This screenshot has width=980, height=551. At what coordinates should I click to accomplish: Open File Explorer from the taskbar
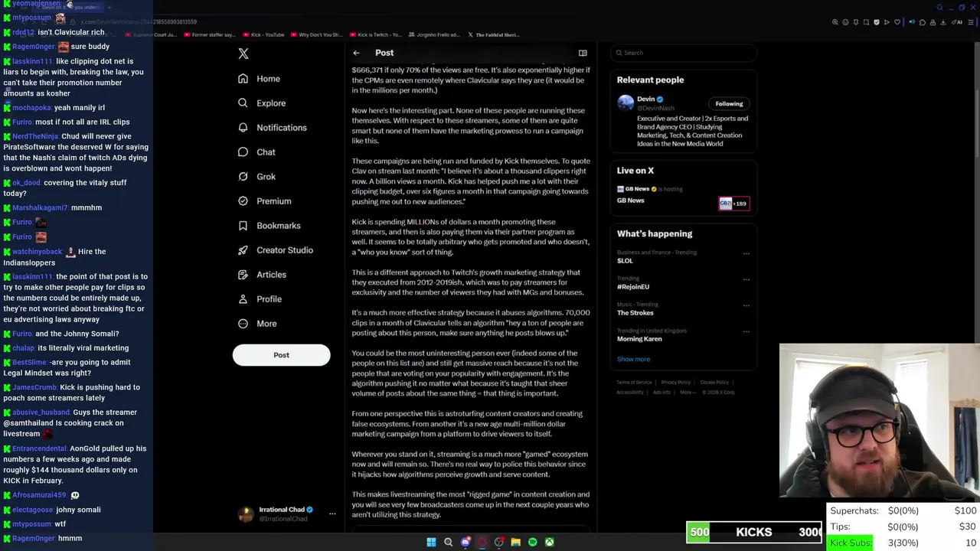(516, 542)
